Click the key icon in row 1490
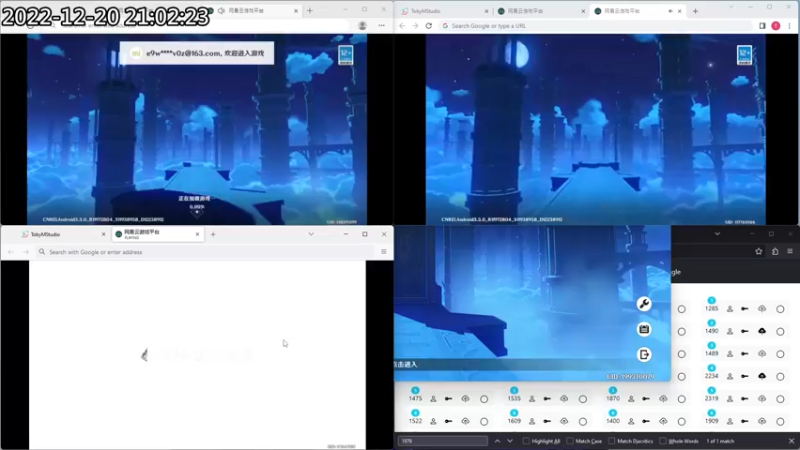 coord(745,331)
